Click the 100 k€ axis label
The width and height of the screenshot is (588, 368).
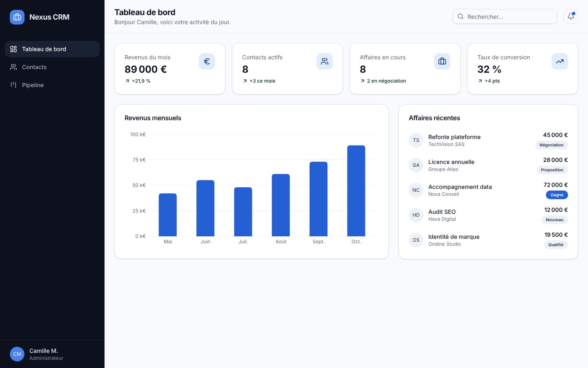coord(138,135)
